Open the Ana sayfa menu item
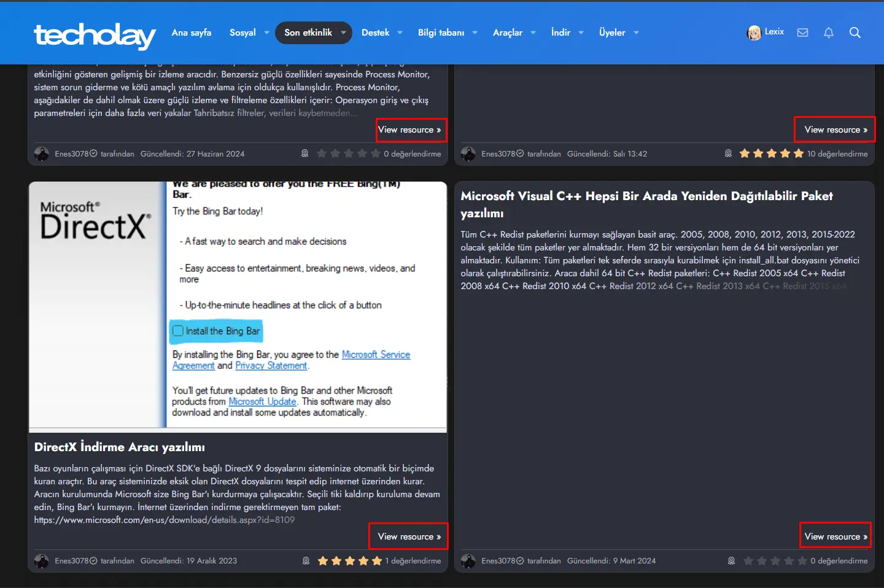The height and width of the screenshot is (588, 884). [x=192, y=33]
